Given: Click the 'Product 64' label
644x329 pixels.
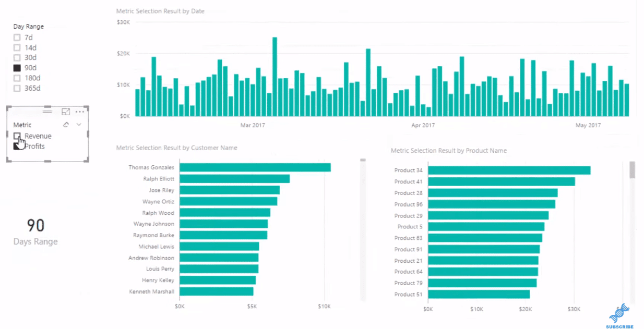Looking at the screenshot, I should pyautogui.click(x=409, y=272).
